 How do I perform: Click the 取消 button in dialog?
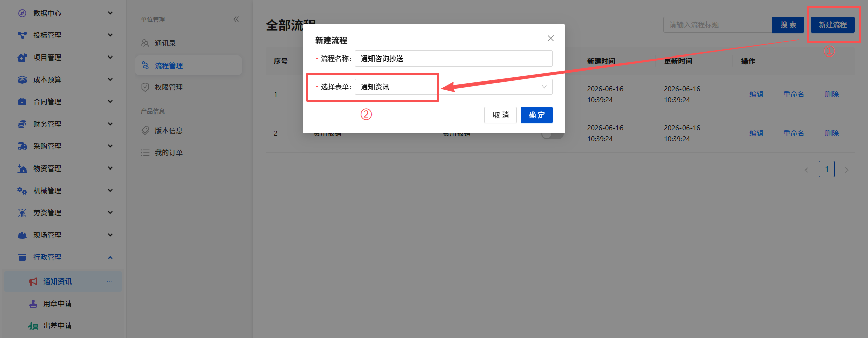[x=501, y=115]
